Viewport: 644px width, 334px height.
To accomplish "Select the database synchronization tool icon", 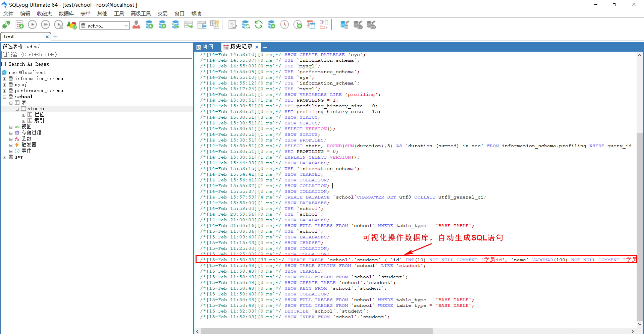I will (344, 24).
